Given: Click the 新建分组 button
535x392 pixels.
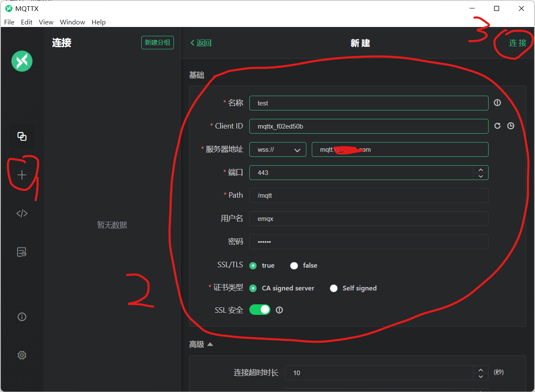Looking at the screenshot, I should pyautogui.click(x=157, y=43).
